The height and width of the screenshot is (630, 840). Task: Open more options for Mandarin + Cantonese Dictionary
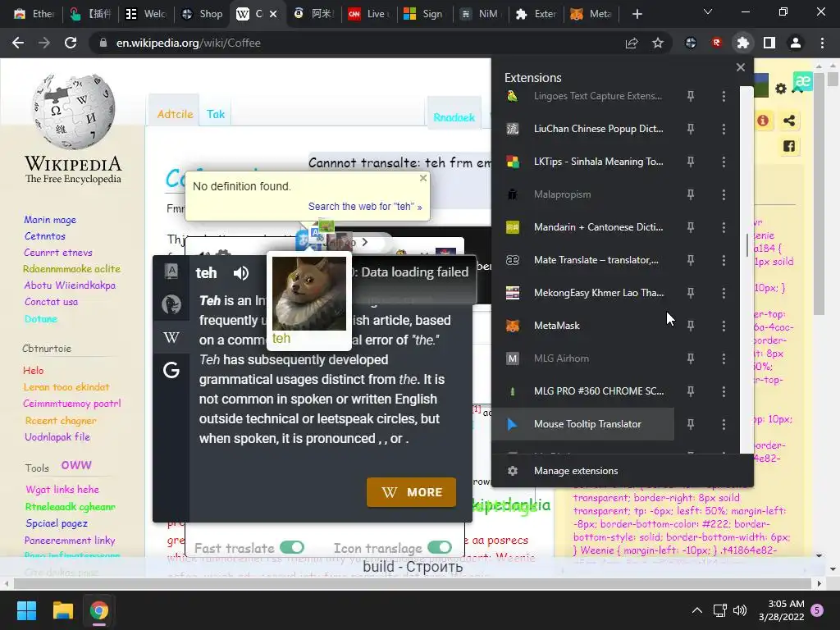(x=724, y=227)
